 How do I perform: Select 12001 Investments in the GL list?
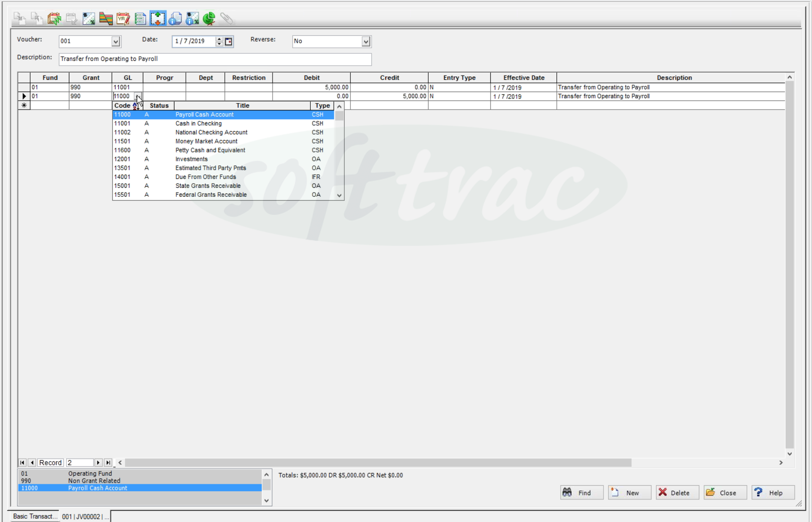click(224, 159)
